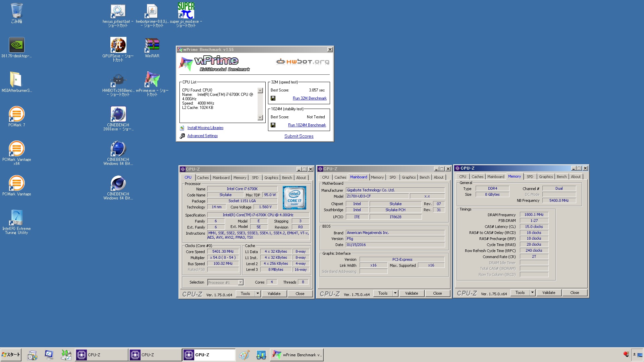Screen dimensions: 644x362
Task: Click the network computers taskbar icon
Action: [261, 355]
